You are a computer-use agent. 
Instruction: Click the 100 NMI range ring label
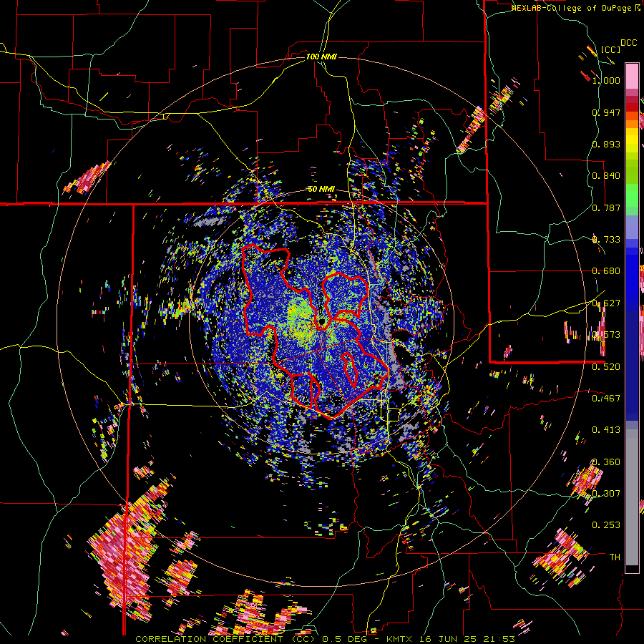click(321, 57)
